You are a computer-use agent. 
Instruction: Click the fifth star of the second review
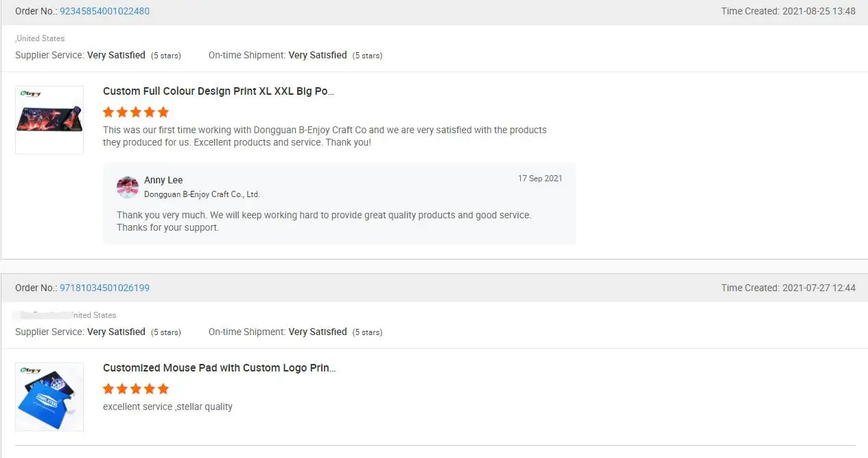(x=163, y=389)
